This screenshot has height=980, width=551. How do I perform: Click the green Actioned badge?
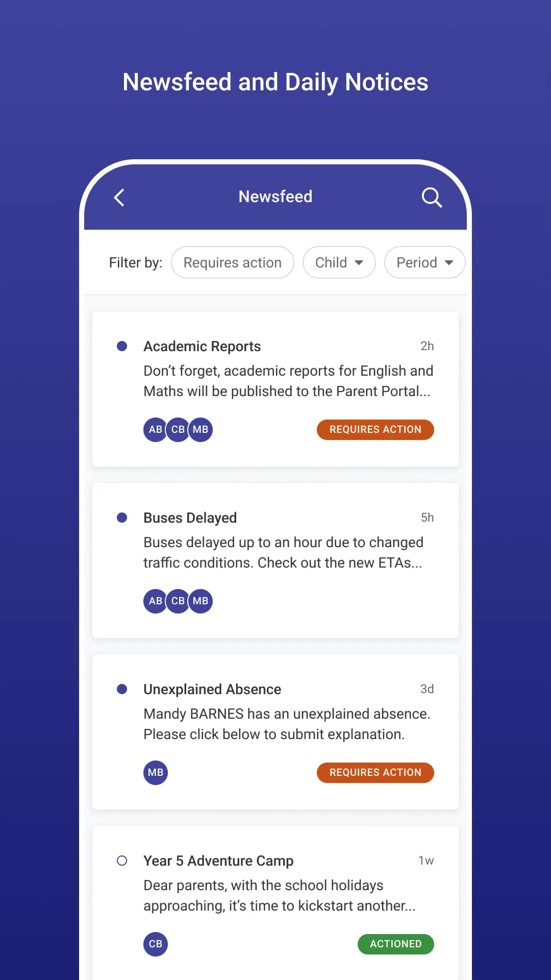[x=396, y=944]
